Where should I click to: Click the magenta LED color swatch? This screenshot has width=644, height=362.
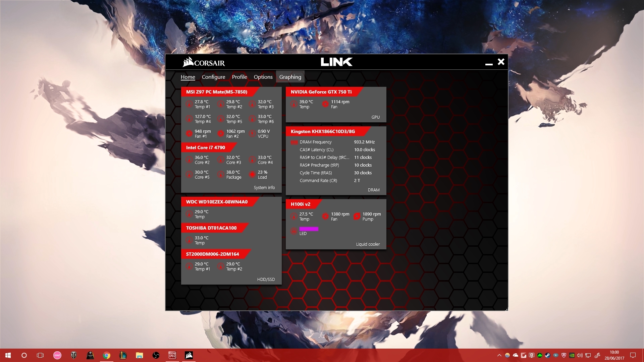click(x=309, y=229)
